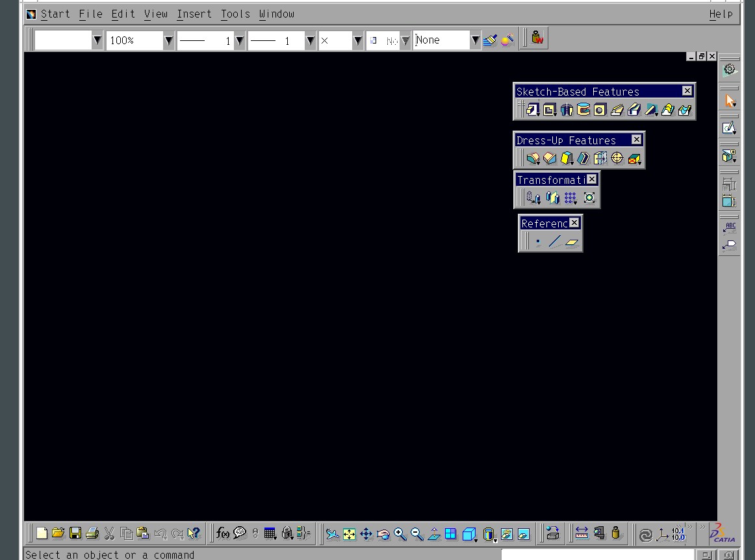This screenshot has width=755, height=560.
Task: Click the Text with Leader annotation icon
Action: (730, 227)
